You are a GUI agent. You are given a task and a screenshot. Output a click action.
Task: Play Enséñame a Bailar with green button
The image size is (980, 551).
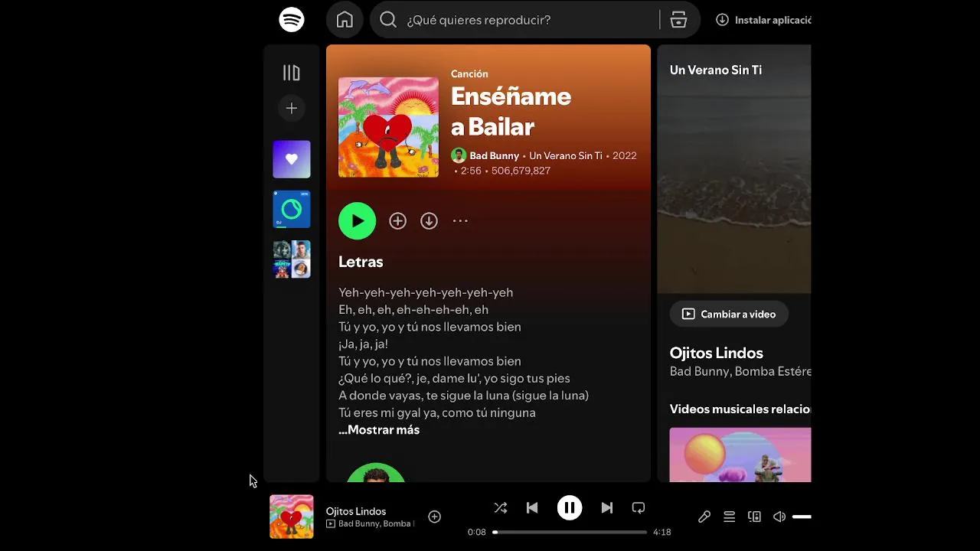(358, 221)
